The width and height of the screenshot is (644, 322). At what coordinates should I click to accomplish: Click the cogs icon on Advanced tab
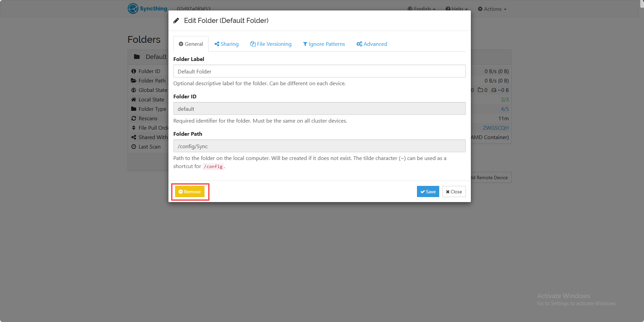(359, 44)
